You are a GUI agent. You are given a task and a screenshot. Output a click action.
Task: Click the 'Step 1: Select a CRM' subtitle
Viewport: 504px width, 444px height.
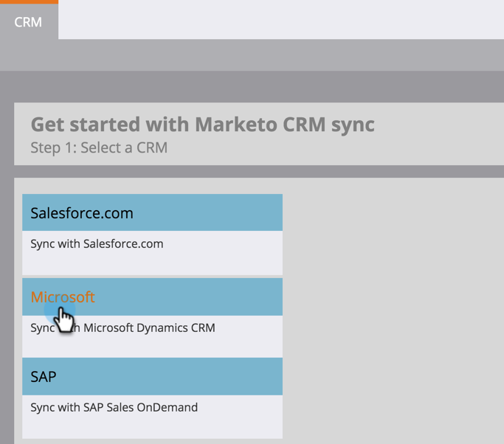click(99, 148)
